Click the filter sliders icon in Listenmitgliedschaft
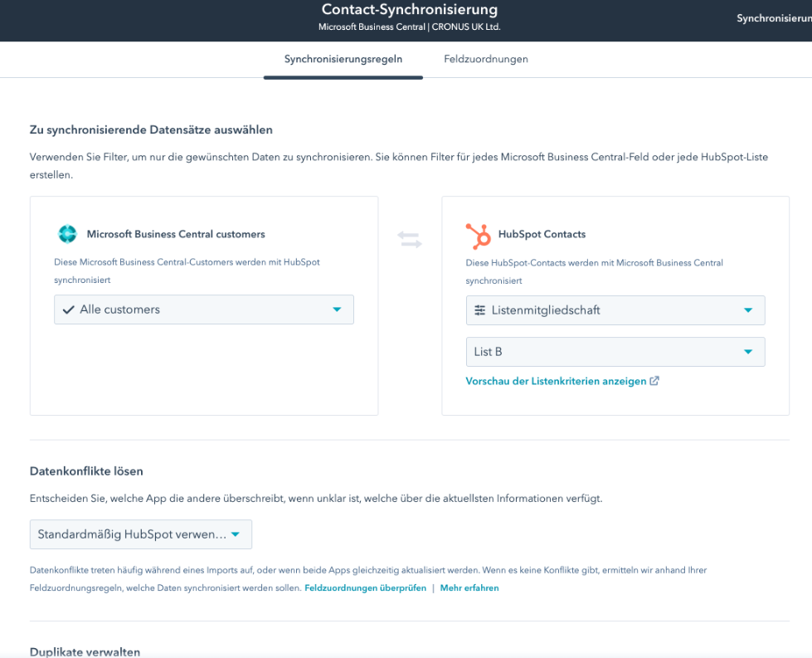The height and width of the screenshot is (658, 812). tap(480, 310)
